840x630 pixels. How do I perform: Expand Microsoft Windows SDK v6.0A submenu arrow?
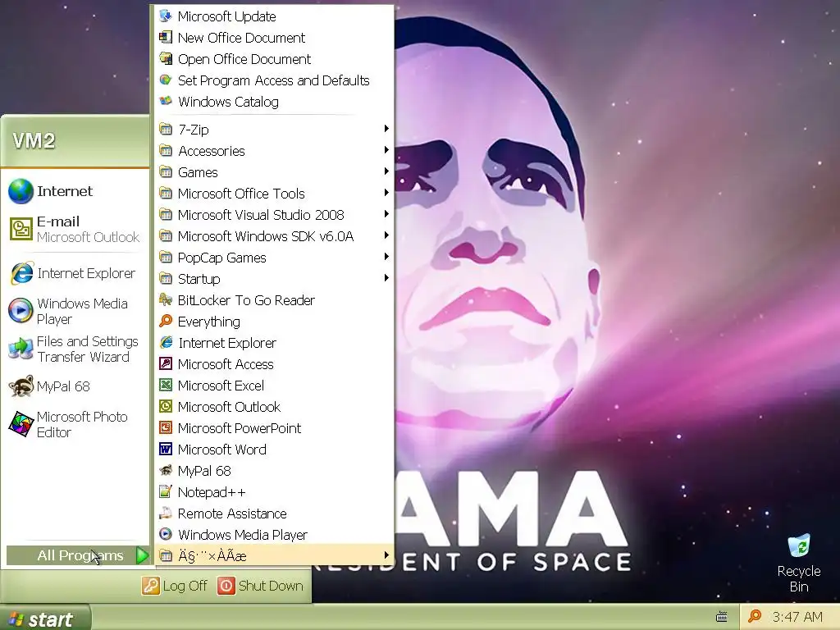[386, 235]
